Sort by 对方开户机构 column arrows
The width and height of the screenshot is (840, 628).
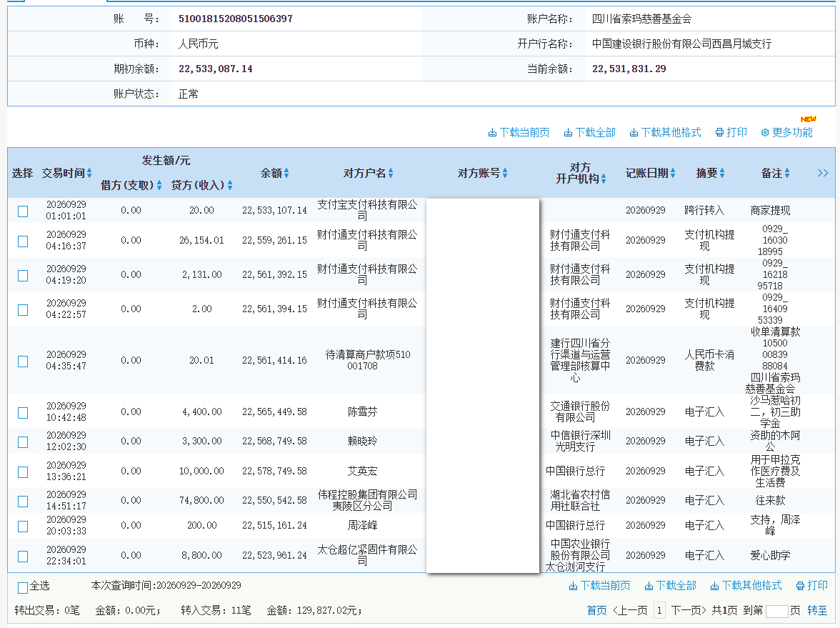coord(604,179)
